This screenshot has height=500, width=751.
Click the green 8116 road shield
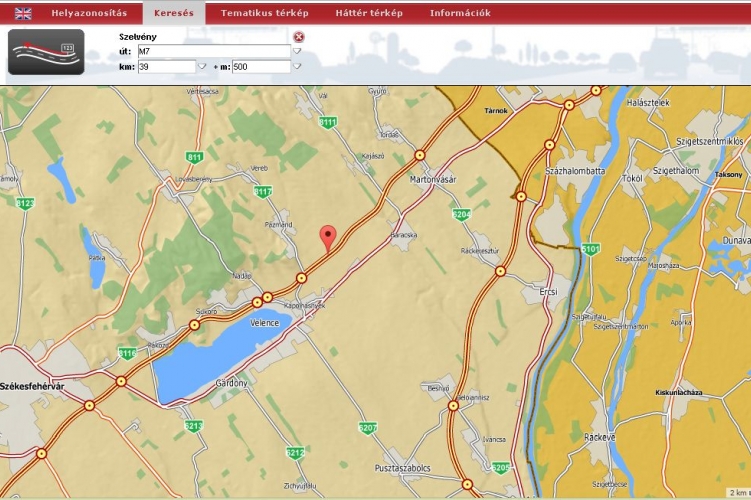click(x=127, y=353)
